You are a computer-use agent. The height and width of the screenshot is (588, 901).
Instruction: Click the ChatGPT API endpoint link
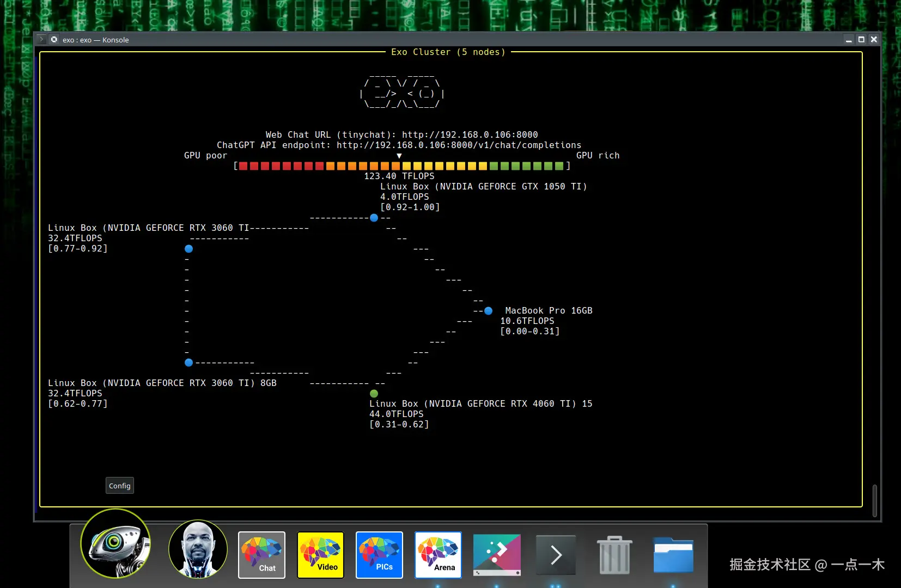point(459,145)
